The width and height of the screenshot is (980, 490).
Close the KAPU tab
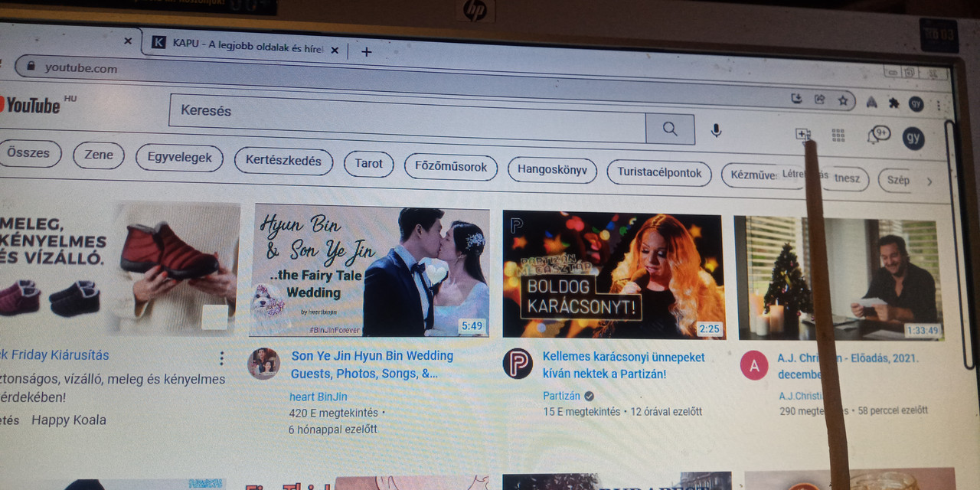[334, 51]
